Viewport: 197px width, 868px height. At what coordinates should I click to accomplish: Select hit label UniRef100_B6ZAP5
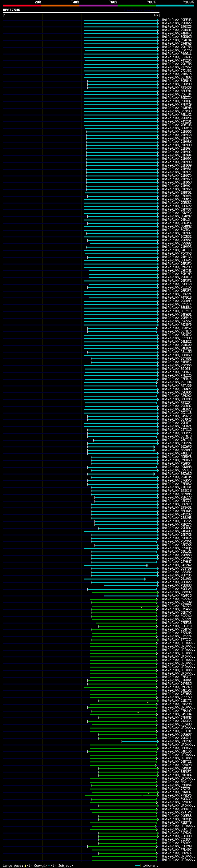[177, 446]
